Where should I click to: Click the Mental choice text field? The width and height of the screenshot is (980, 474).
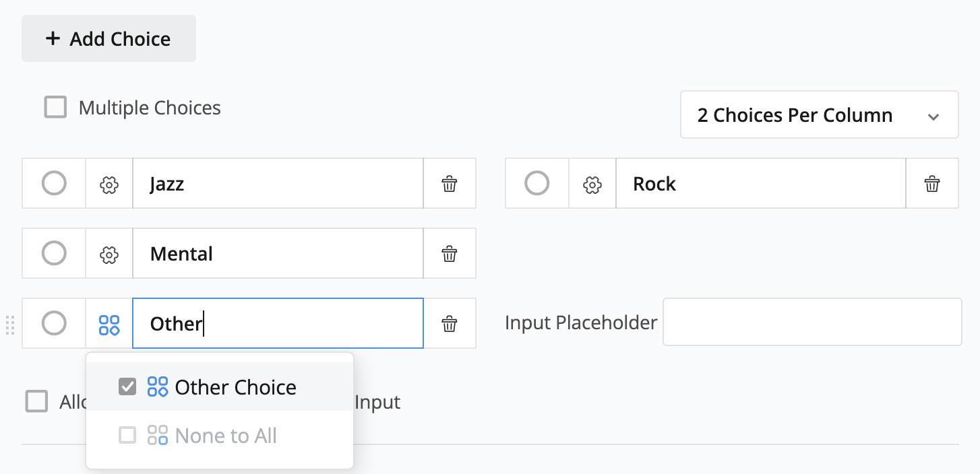[278, 254]
